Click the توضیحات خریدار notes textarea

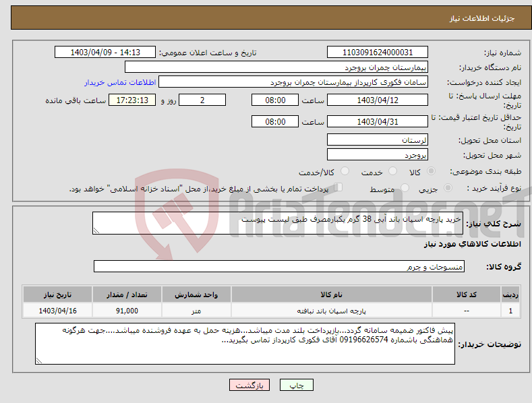tap(245, 344)
